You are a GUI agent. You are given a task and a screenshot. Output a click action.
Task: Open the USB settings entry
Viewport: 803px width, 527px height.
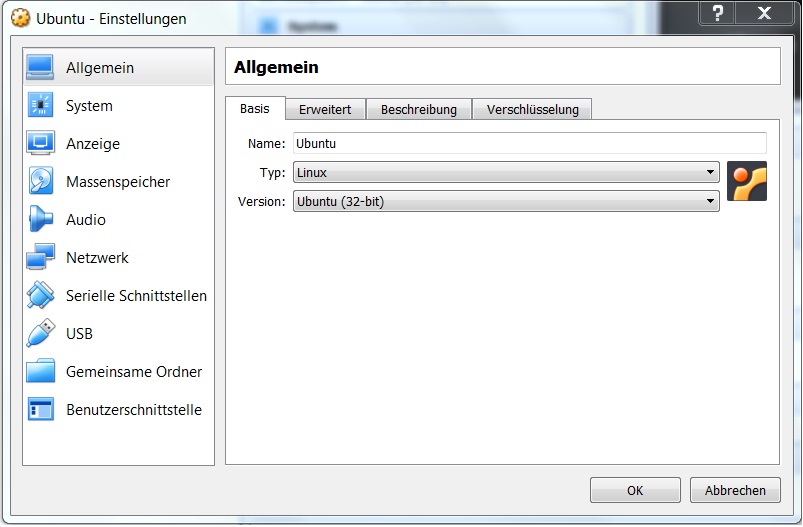(x=118, y=333)
